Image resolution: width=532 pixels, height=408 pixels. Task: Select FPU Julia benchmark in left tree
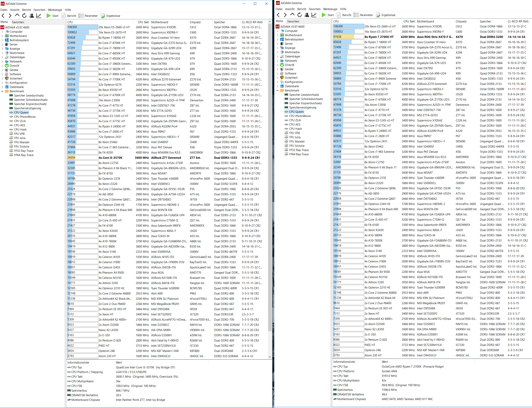tap(19, 138)
